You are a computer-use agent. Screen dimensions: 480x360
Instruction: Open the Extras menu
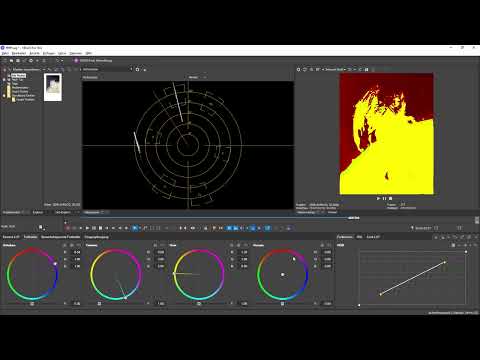(x=62, y=53)
